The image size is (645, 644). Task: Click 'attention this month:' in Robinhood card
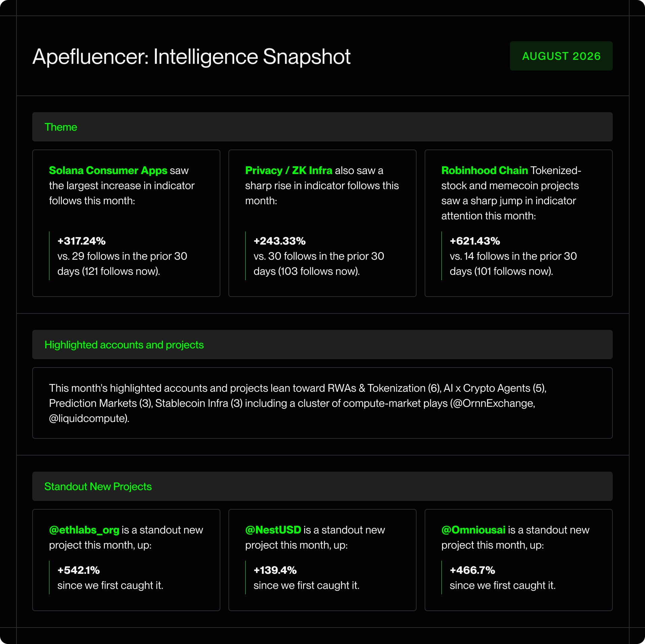(488, 216)
